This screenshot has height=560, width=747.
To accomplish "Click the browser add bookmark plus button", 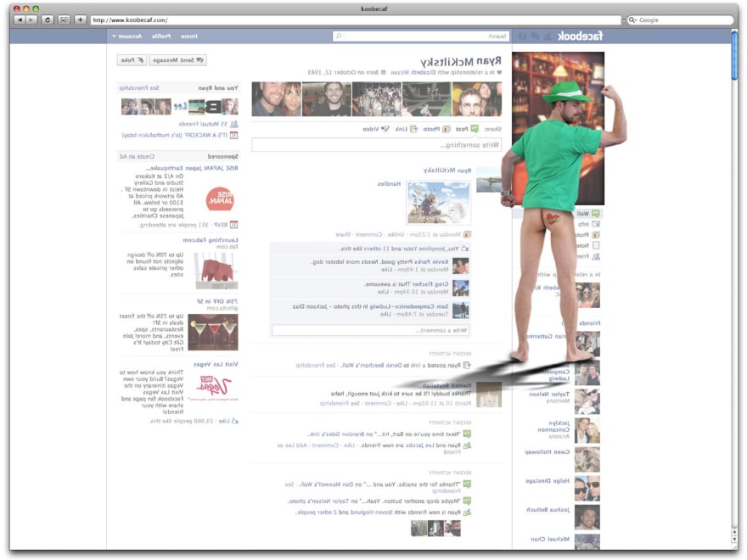I will (80, 20).
